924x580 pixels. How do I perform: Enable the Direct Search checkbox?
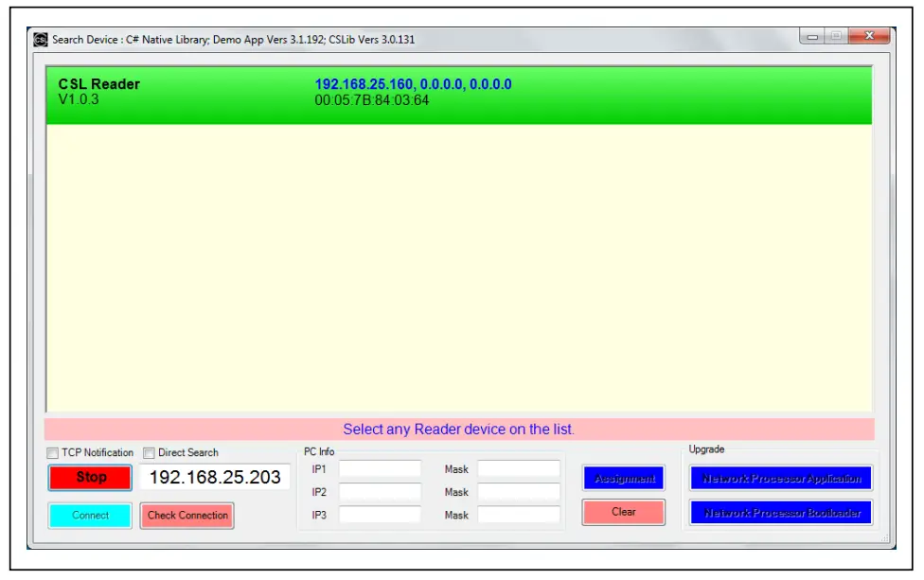click(149, 452)
